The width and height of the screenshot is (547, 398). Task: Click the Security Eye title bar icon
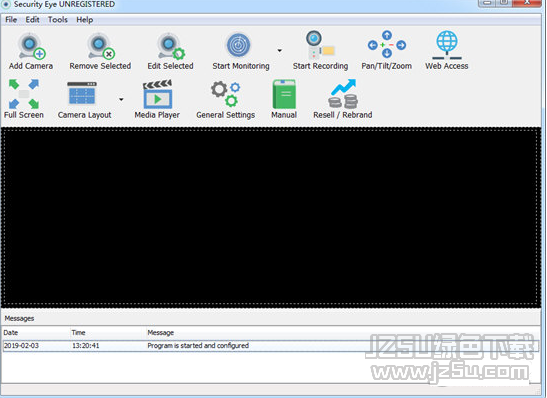[x=6, y=4]
